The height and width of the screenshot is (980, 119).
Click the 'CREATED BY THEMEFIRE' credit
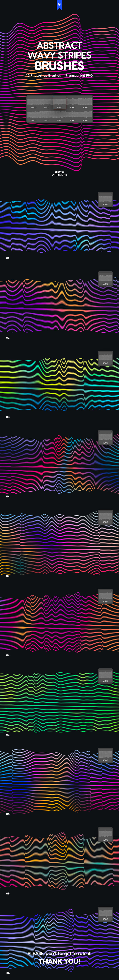[59, 174]
